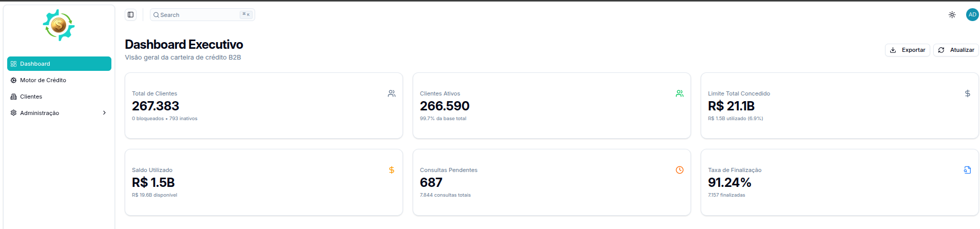Click '7.157 finalizadas' text
Image resolution: width=980 pixels, height=229 pixels.
click(726, 195)
